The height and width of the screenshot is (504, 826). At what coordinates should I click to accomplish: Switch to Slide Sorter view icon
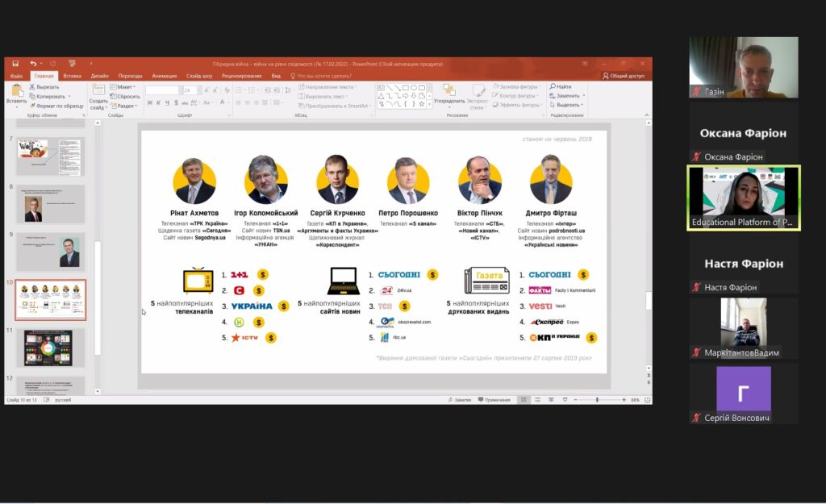[x=536, y=400]
